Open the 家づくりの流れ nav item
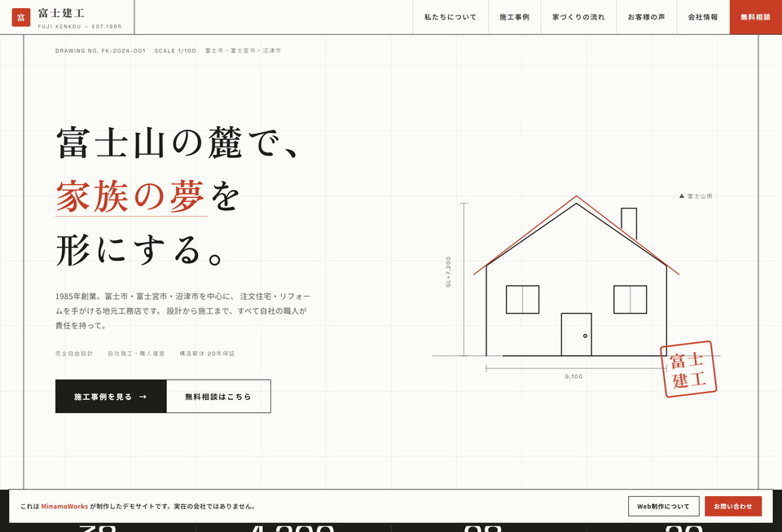Viewport: 782px width, 532px height. [578, 17]
